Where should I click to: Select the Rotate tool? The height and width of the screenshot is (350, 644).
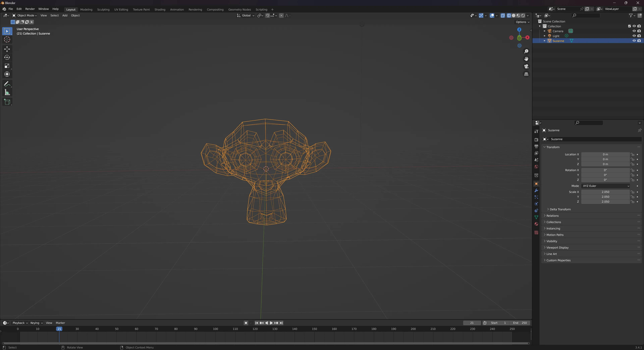coord(7,57)
